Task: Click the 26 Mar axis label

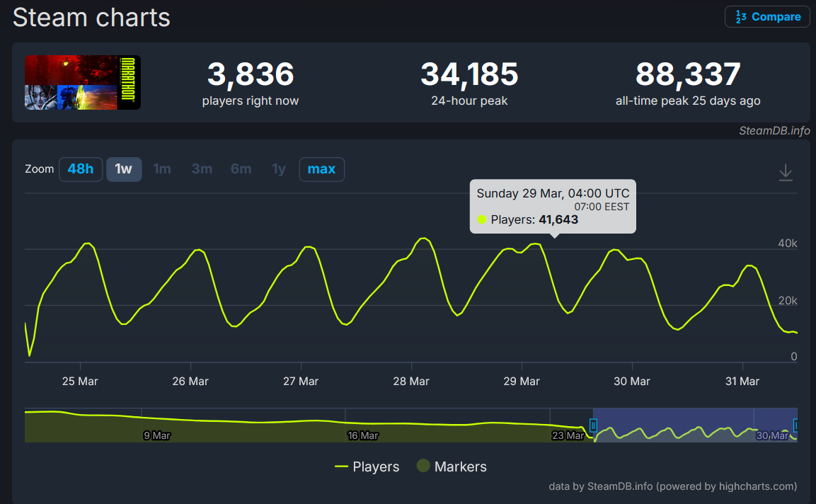Action: point(190,381)
